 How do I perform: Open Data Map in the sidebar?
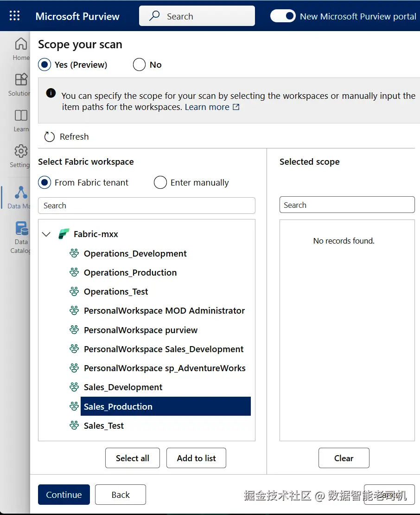pos(19,197)
